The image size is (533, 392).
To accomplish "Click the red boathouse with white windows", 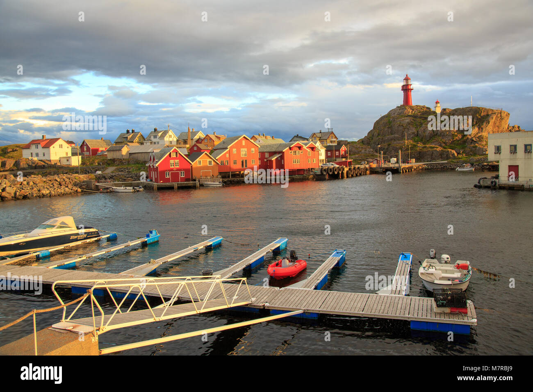I will click(x=169, y=165).
